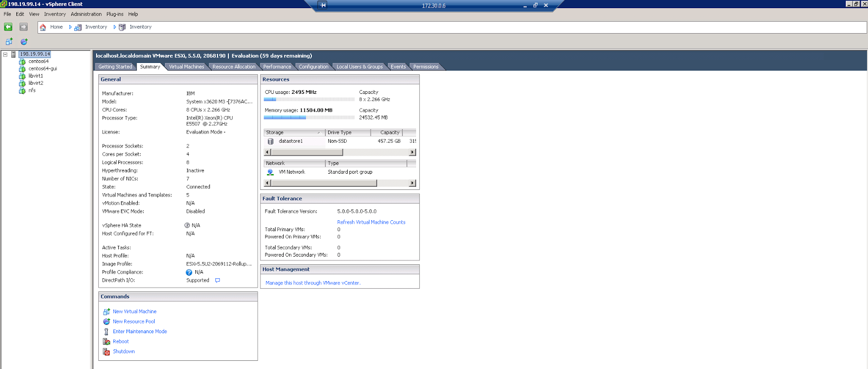The width and height of the screenshot is (868, 369).
Task: Open the Inventory menu
Action: tap(55, 14)
